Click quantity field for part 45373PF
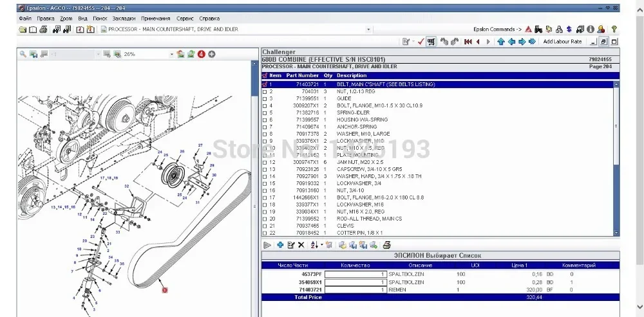Viewport: 644px width, 317px height. (x=355, y=274)
